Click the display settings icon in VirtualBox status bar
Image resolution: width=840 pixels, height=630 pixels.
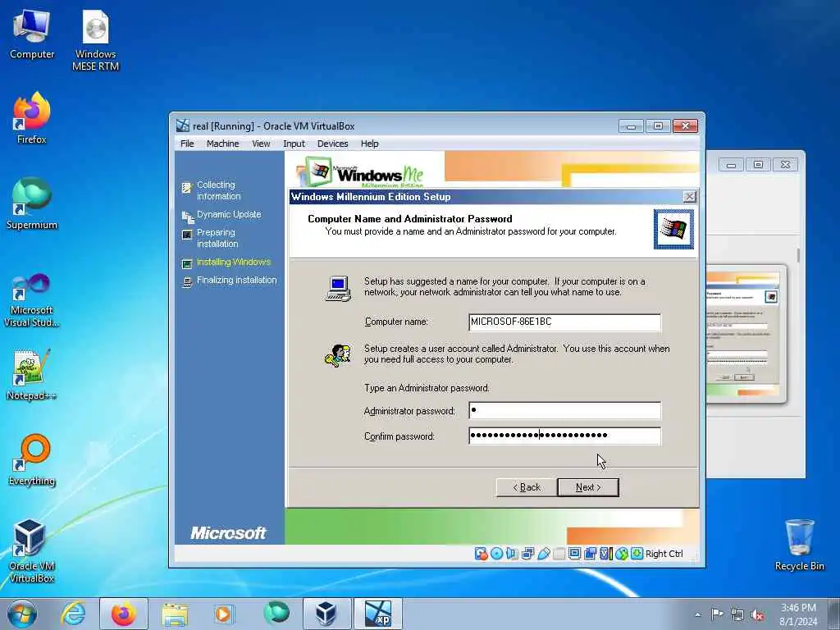coord(575,554)
